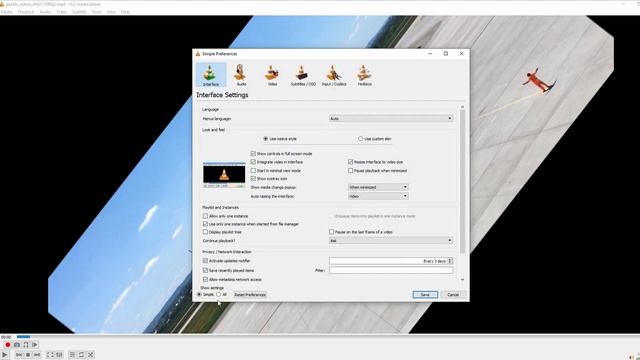Image resolution: width=640 pixels, height=360 pixels.
Task: Toggle the playlist view button
Action: point(72,355)
